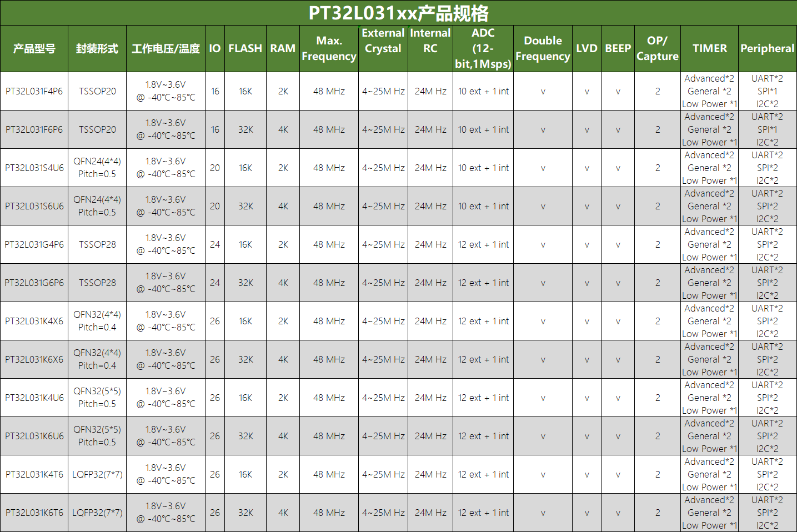797x532 pixels.
Task: Click voltage/temperature cell of PT32L031F4P6
Action: [166, 91]
